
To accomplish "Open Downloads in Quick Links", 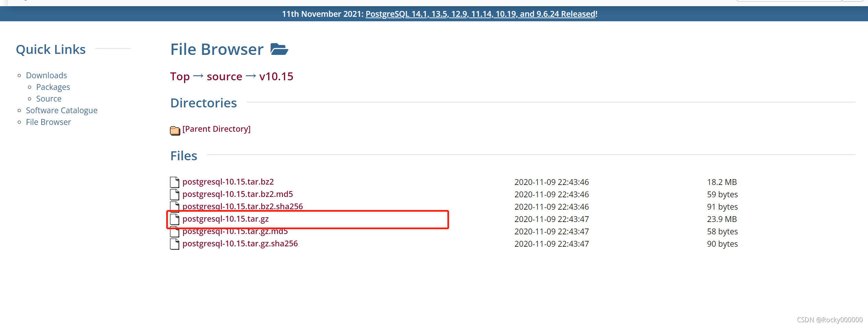I will [46, 75].
